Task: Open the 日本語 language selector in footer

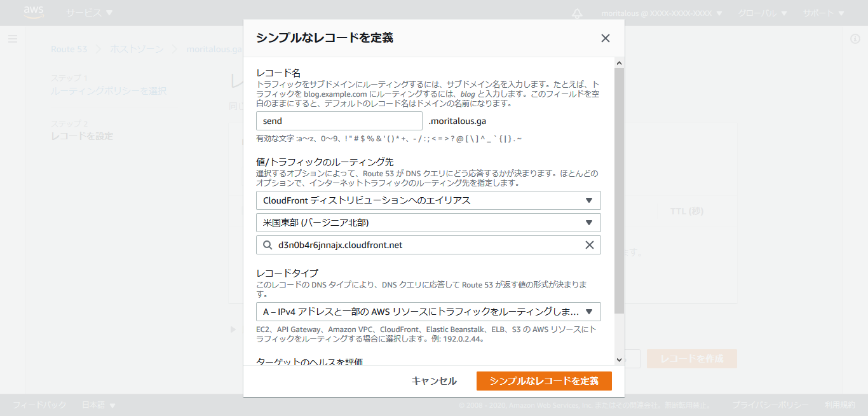Action: (99, 405)
